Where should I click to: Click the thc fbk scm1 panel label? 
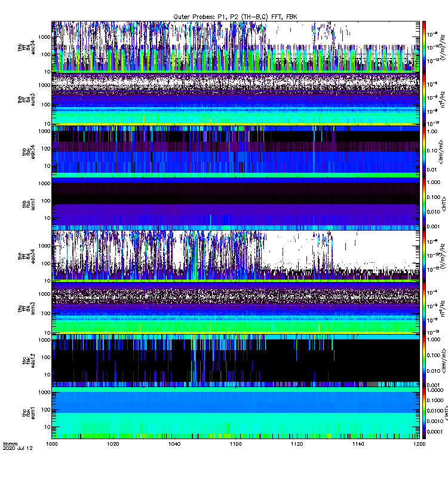(x=28, y=413)
